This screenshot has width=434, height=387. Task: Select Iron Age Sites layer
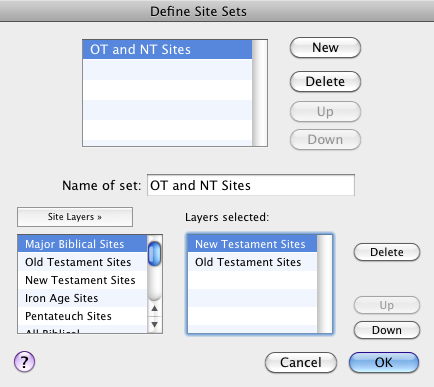(82, 298)
